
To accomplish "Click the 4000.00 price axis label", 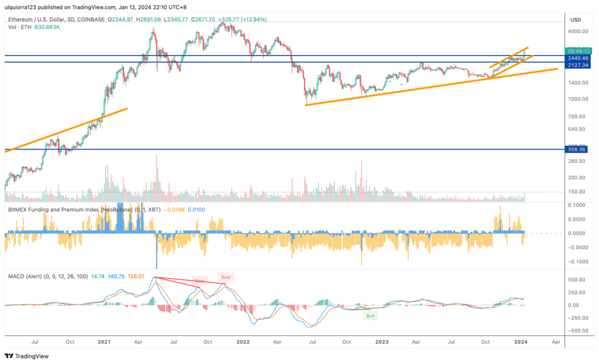I will tap(578, 31).
